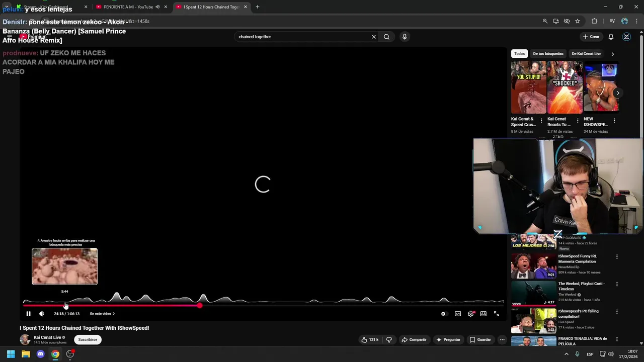Click the install app icon in address bar
The image size is (644, 362).
point(556,21)
